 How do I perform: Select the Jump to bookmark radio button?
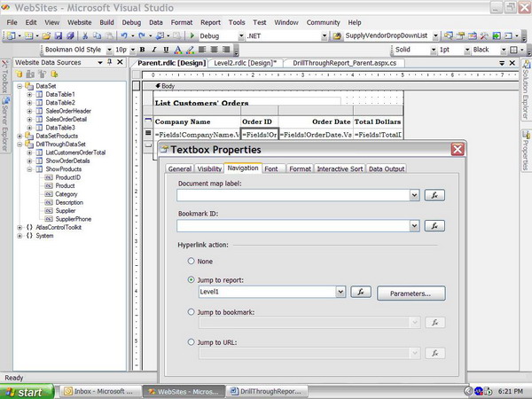point(191,312)
